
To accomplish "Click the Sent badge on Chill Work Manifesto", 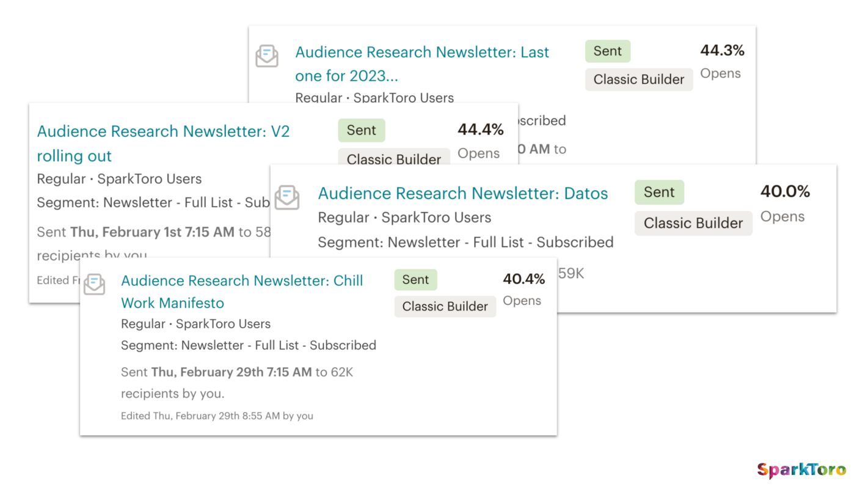I will (x=415, y=279).
